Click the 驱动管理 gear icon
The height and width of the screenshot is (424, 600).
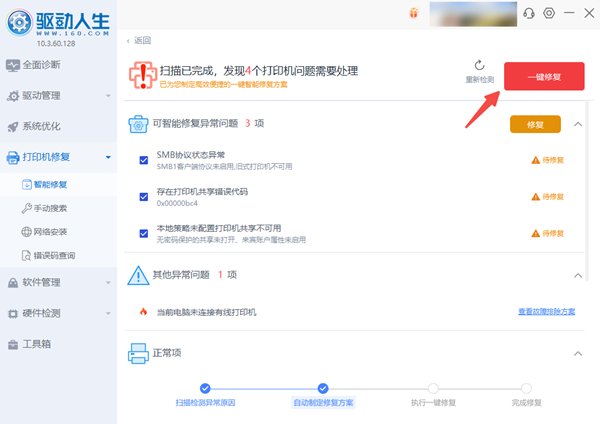click(13, 96)
